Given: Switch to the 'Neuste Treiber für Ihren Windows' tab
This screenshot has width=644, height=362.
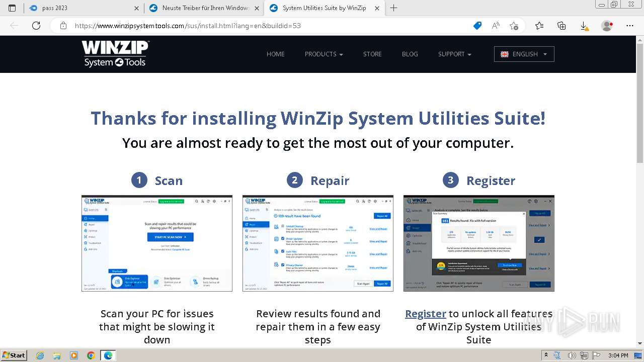Looking at the screenshot, I should [204, 8].
